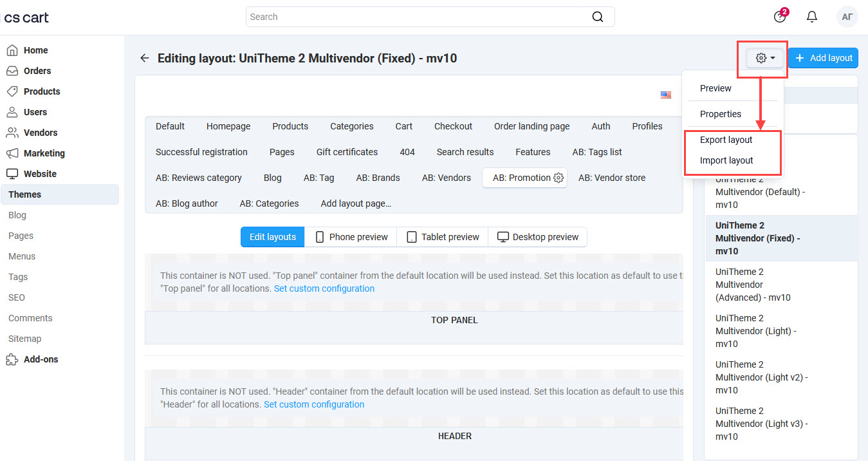Switch to Phone preview mode

tap(351, 237)
